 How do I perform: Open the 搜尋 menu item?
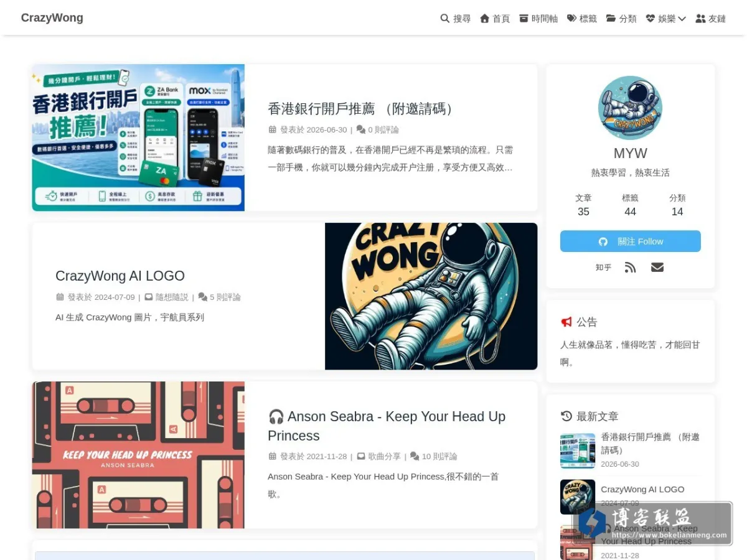pos(461,19)
